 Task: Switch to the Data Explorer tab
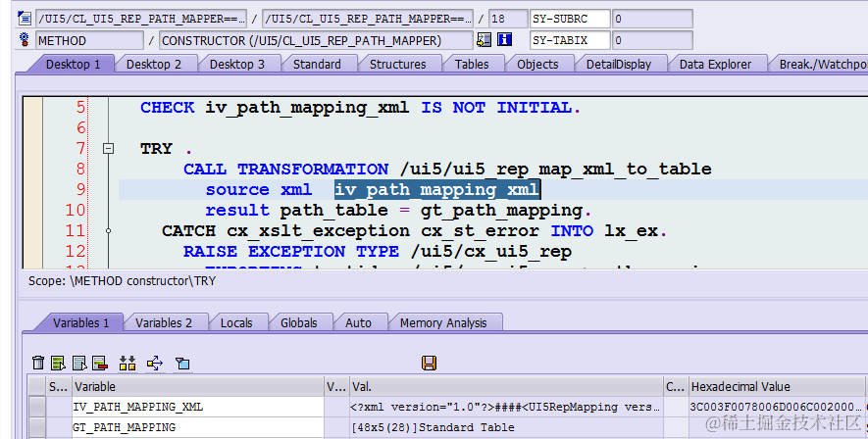(x=715, y=64)
